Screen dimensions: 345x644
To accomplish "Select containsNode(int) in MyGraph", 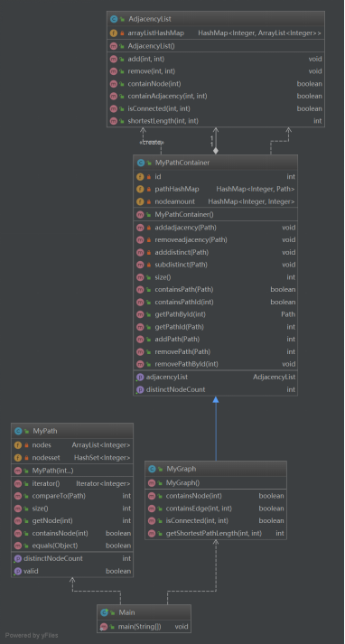I will (x=216, y=496).
